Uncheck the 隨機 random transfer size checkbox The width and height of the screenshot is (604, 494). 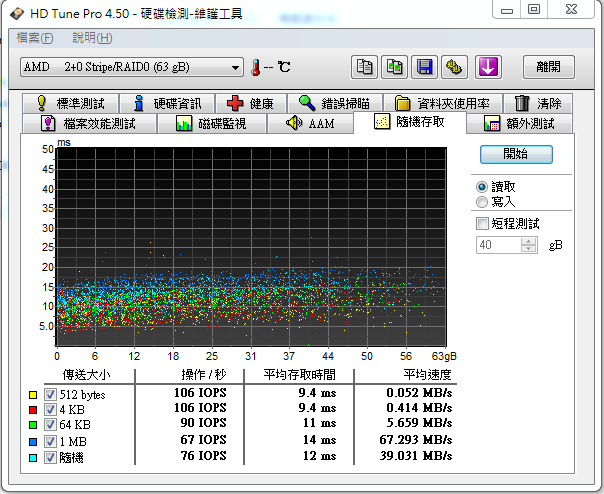point(50,457)
